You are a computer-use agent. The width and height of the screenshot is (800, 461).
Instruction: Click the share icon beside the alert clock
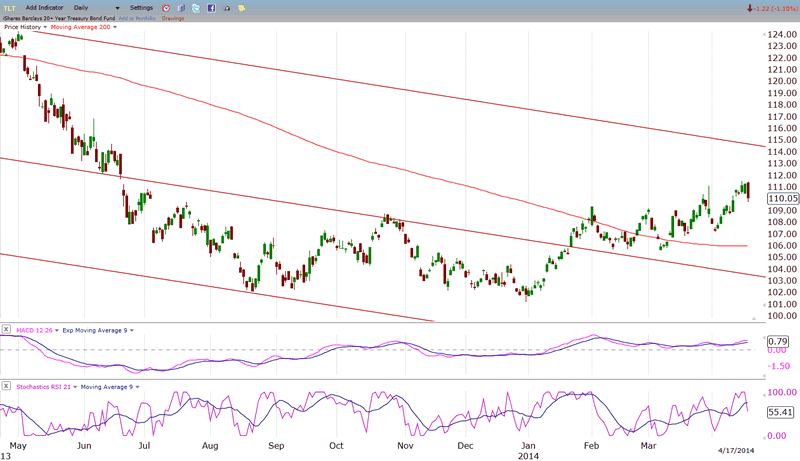point(180,7)
